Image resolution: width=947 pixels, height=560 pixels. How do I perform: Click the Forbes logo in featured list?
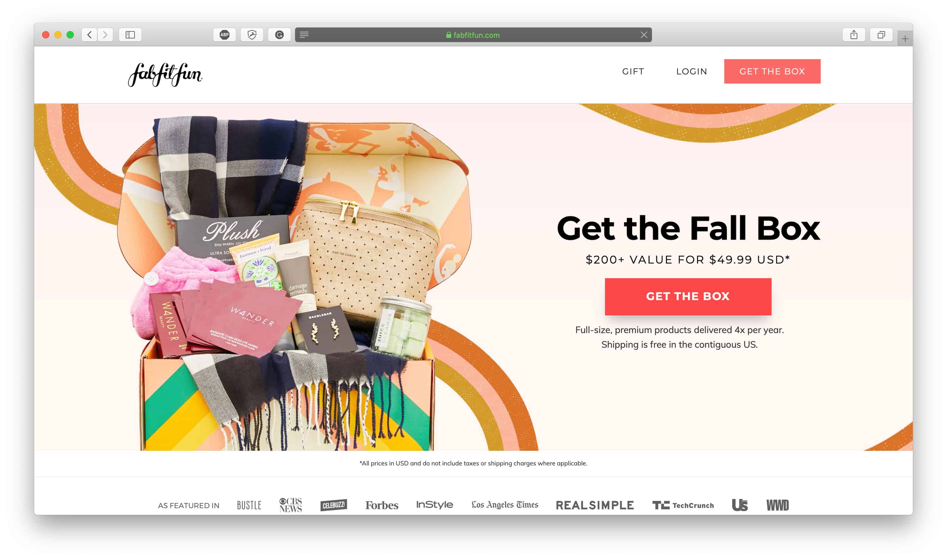(382, 505)
